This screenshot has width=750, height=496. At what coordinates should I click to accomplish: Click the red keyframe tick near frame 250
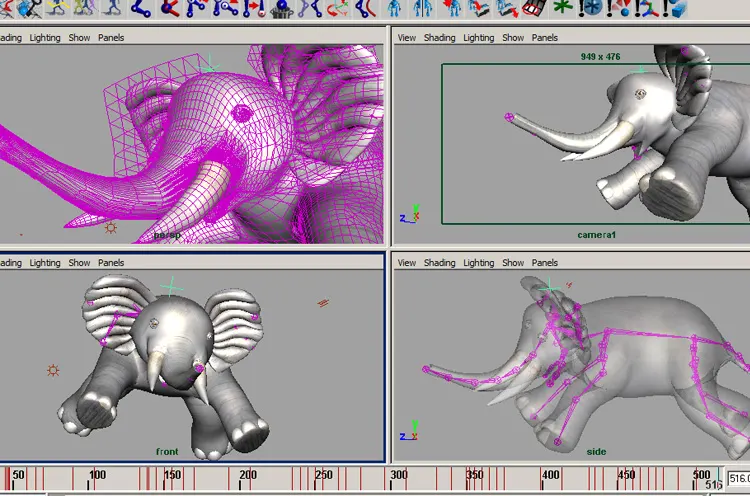click(x=316, y=478)
